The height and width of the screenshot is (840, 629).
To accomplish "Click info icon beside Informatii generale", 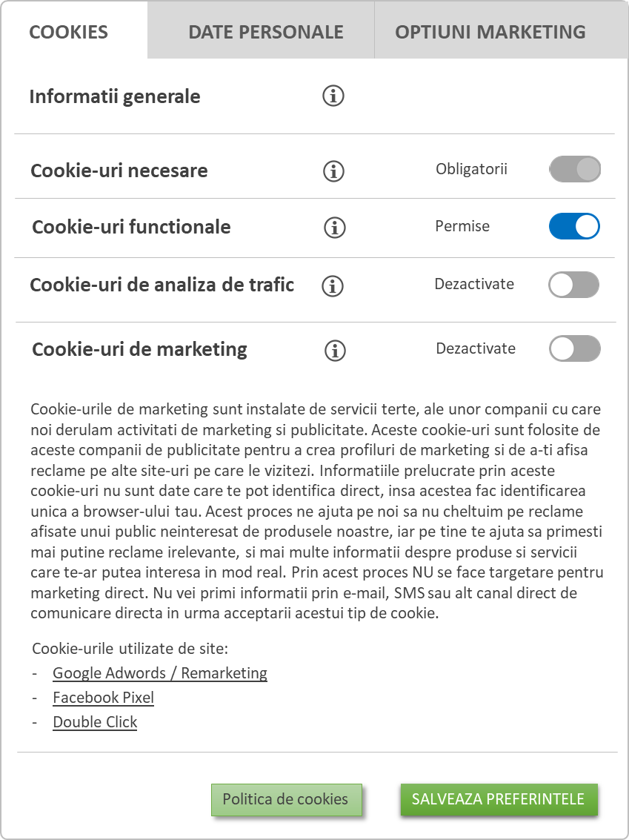I will (333, 96).
